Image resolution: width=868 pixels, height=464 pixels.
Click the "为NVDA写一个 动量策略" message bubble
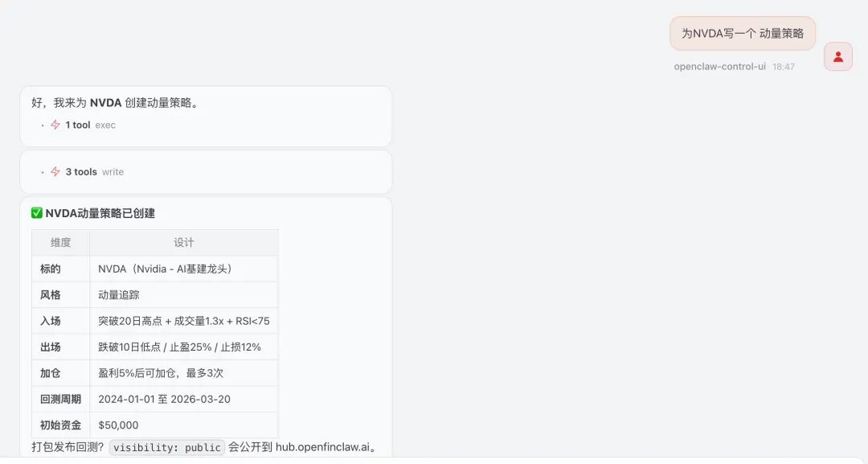click(743, 34)
